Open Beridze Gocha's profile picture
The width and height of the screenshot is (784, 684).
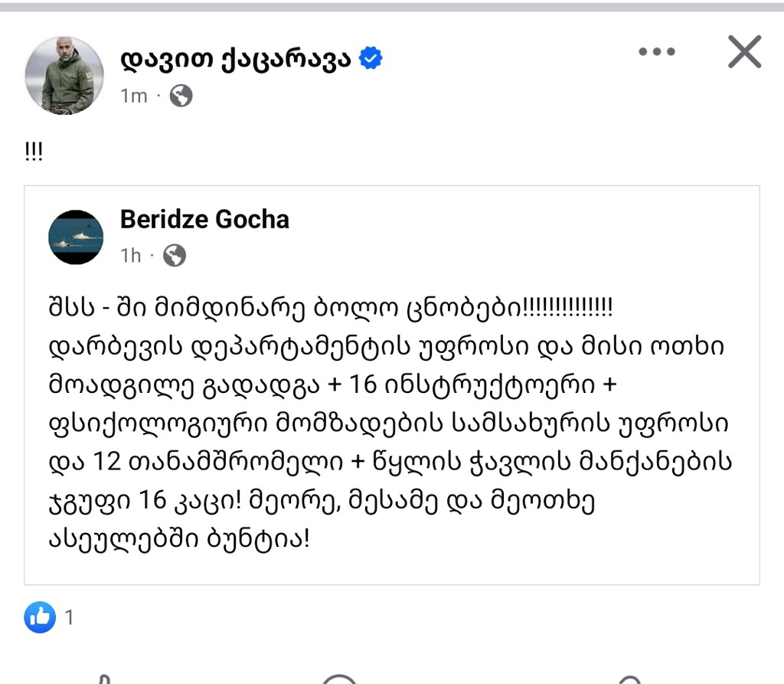(76, 237)
